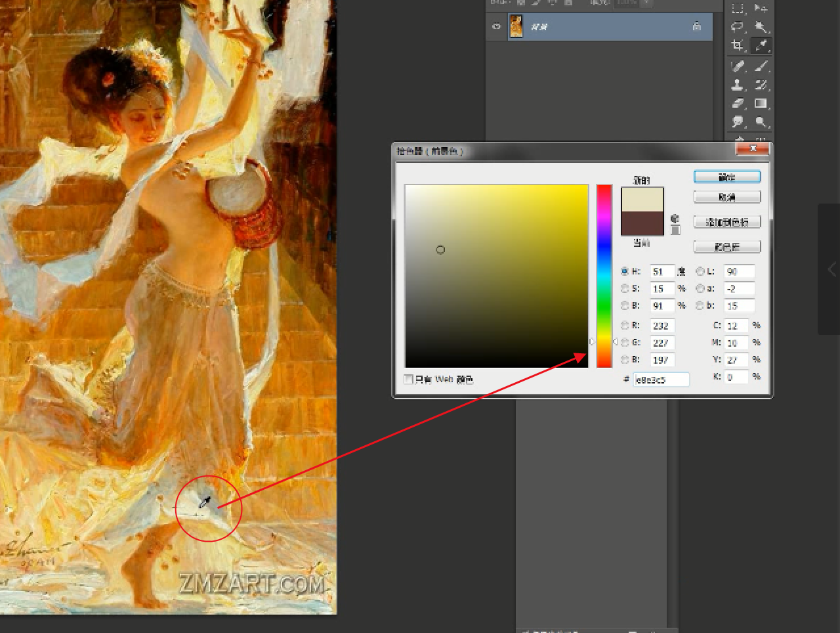
Task: Click the Lab a field showing -2
Action: 739,288
